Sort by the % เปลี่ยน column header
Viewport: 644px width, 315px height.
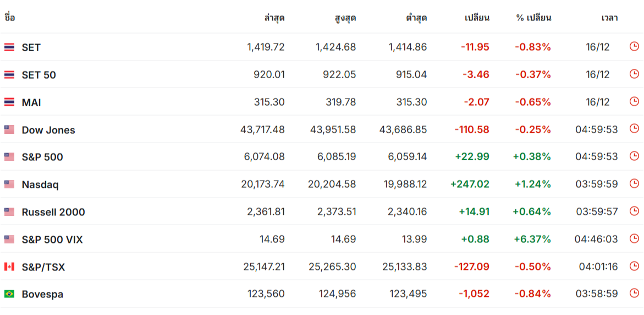pyautogui.click(x=533, y=18)
